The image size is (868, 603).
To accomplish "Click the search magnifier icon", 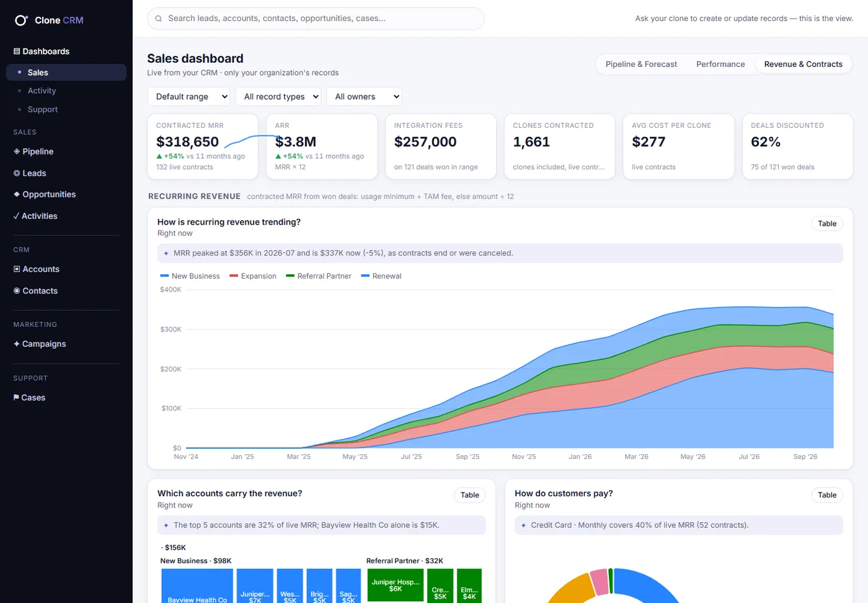I will point(159,19).
